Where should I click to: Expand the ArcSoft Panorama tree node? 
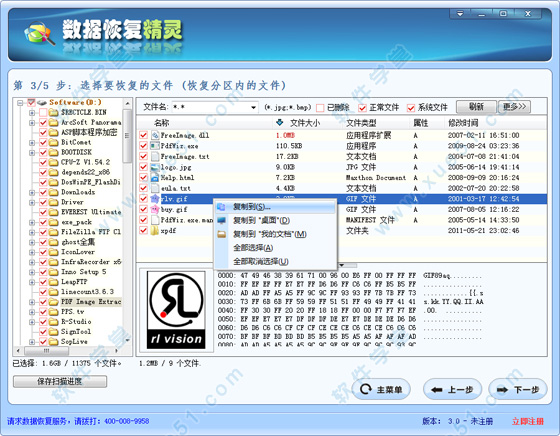coord(32,123)
